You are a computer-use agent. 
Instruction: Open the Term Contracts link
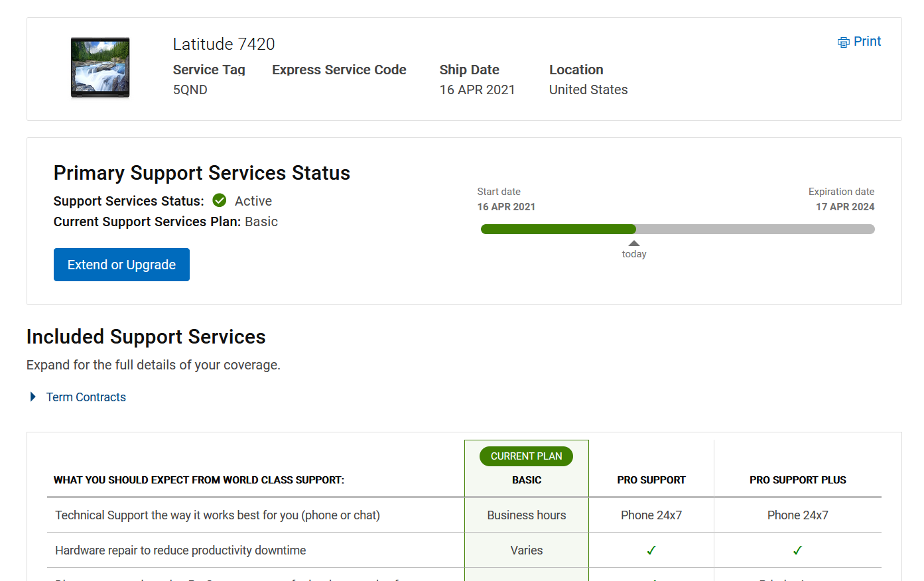point(86,397)
